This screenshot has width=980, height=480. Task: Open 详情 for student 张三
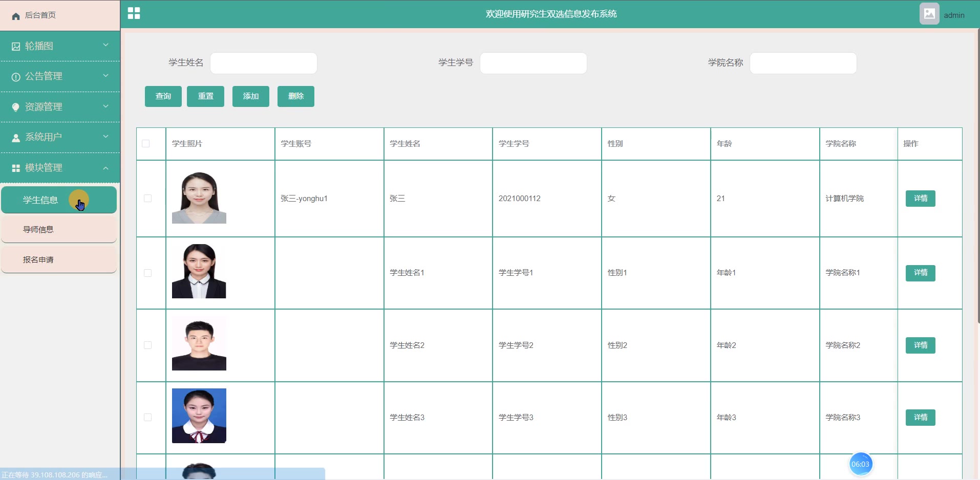point(921,199)
